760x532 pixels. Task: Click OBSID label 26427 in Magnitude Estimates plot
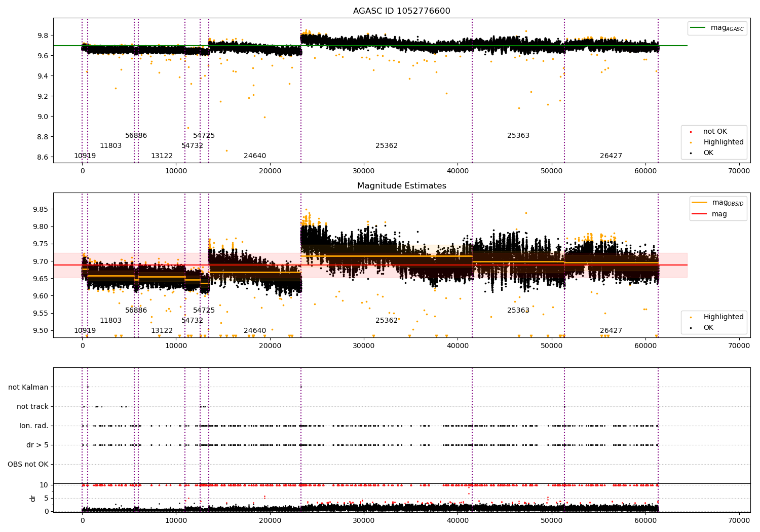(611, 331)
